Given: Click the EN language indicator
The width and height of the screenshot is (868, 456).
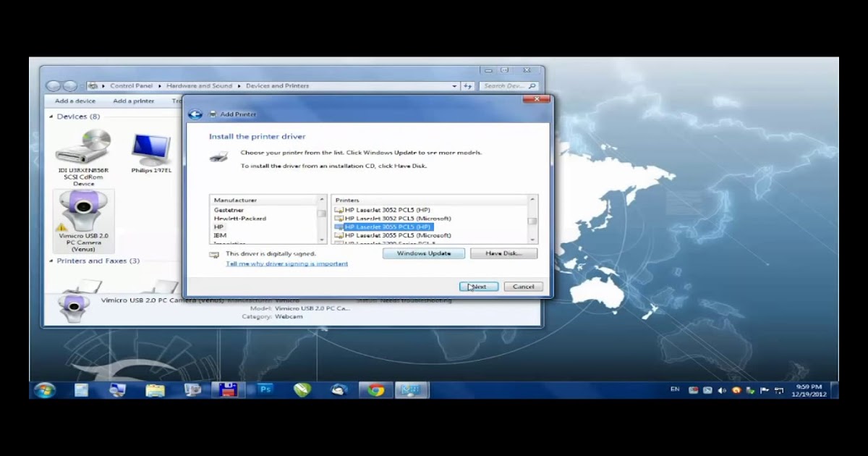Looking at the screenshot, I should coord(675,389).
